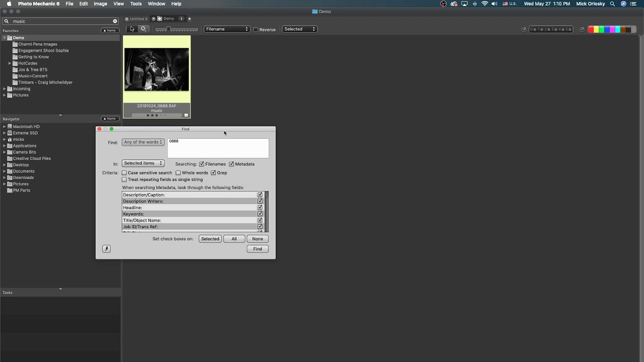The image size is (644, 362).
Task: Collapse the Demo favorites folder
Action: pos(4,38)
